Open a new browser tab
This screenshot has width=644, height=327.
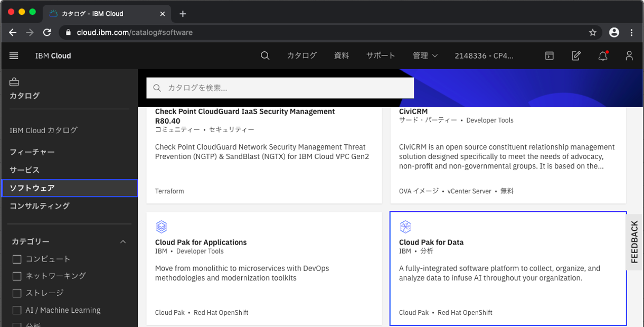point(183,14)
